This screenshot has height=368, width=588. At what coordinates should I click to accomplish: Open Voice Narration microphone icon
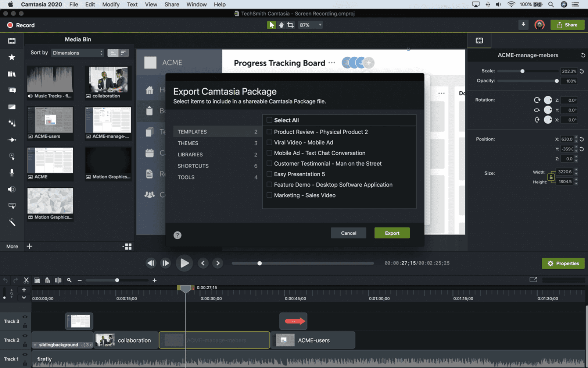[12, 173]
